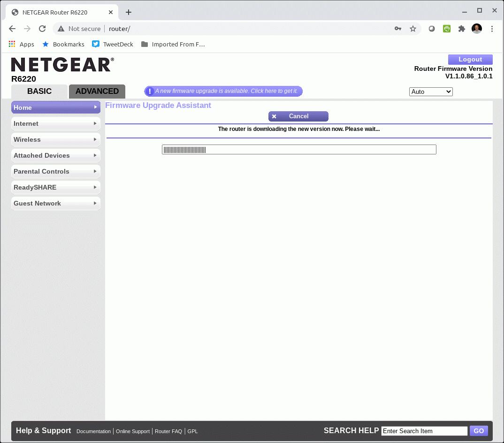Image resolution: width=504 pixels, height=443 pixels.
Task: Open Imported From F… bookmarks folder
Action: [x=173, y=44]
